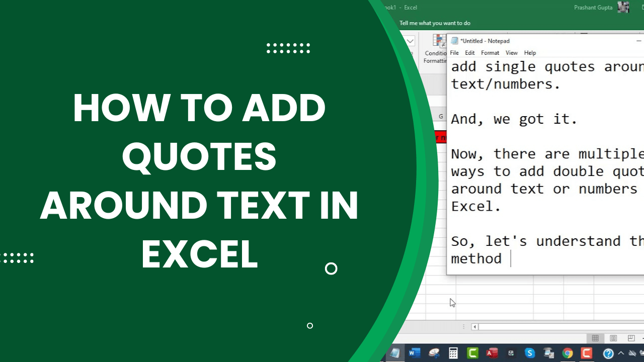This screenshot has height=362, width=644.
Task: Open the dropdown arrow near Excel's formula bar
Action: (x=410, y=41)
